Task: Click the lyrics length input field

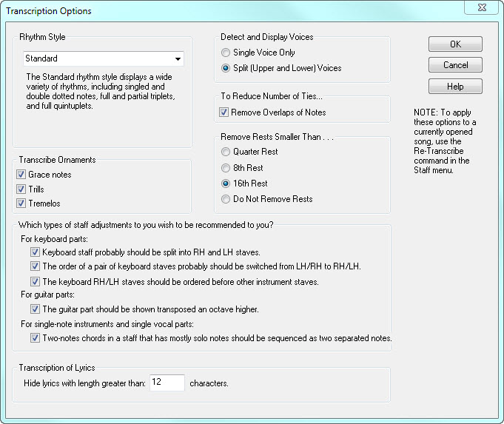Action: tap(167, 383)
